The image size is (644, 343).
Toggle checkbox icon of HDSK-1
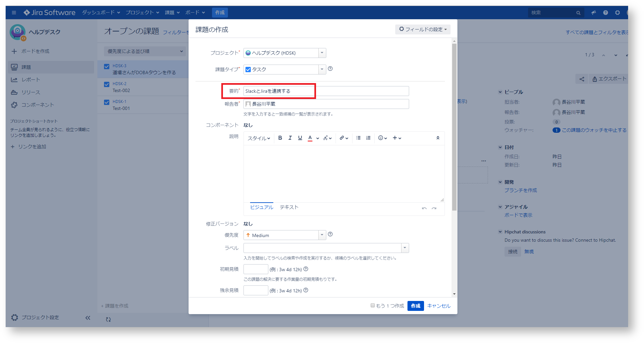pyautogui.click(x=107, y=102)
